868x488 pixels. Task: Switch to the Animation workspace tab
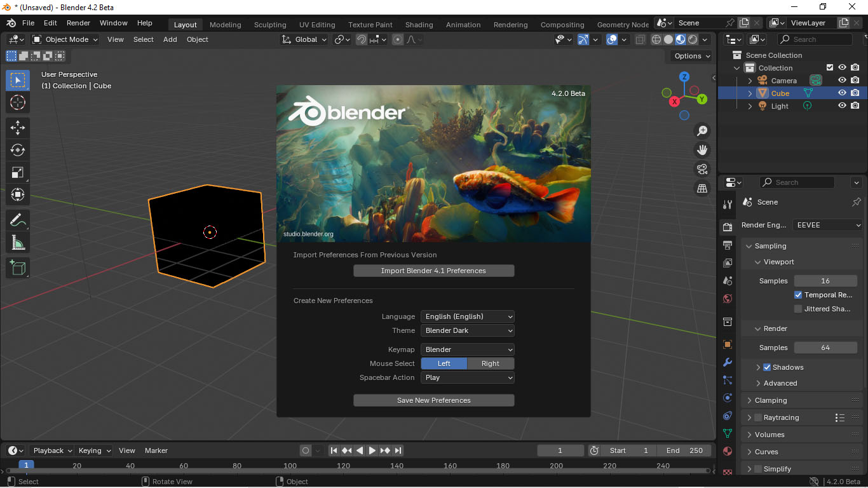coord(463,25)
